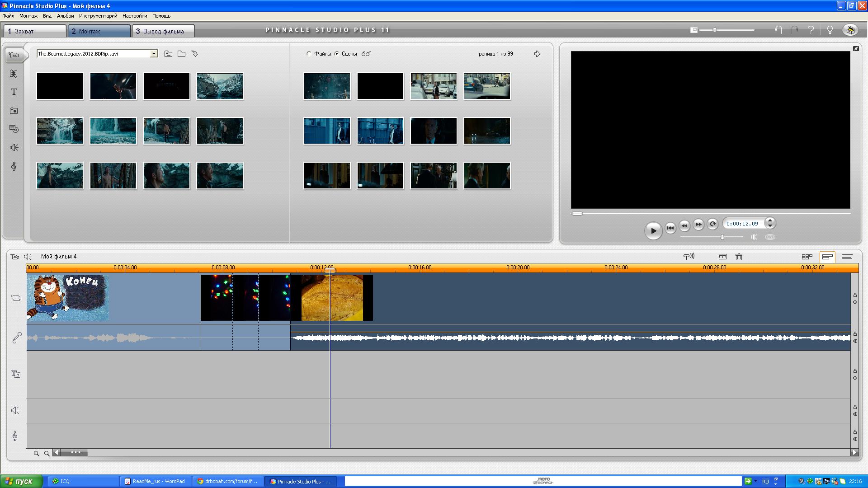This screenshot has width=868, height=488.
Task: Select the Файлы radio button
Action: [309, 54]
